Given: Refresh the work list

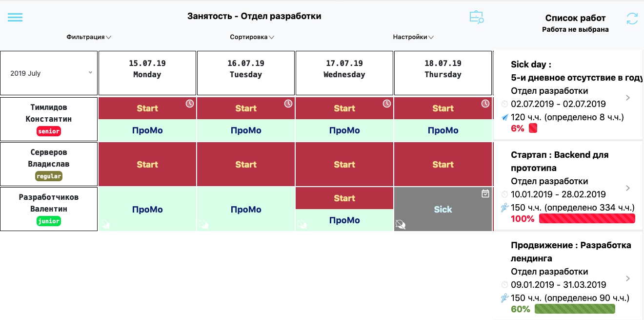Looking at the screenshot, I should tap(632, 19).
